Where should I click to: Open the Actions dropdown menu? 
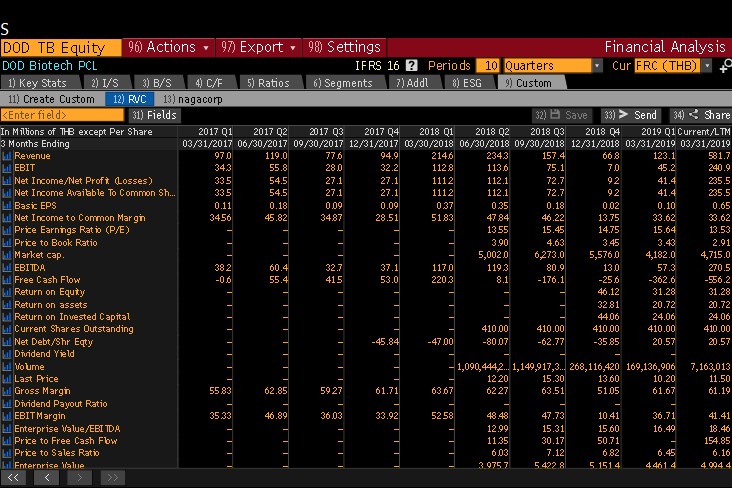[x=168, y=47]
